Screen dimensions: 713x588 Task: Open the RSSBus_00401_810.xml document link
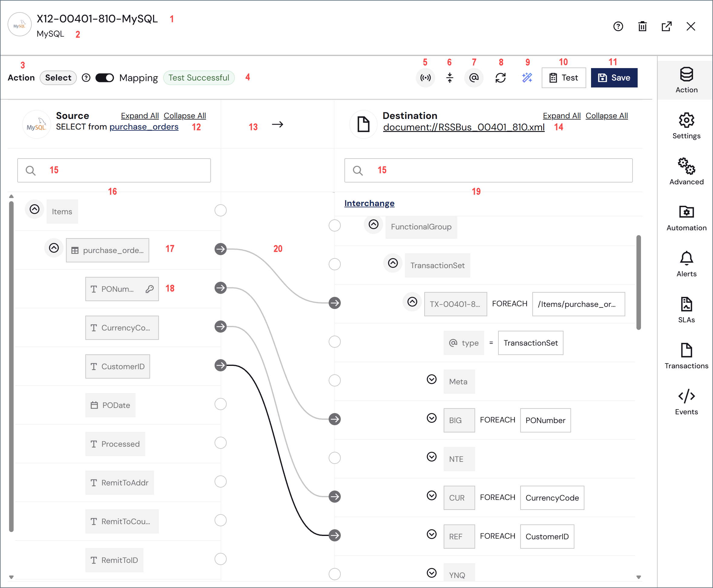point(464,127)
